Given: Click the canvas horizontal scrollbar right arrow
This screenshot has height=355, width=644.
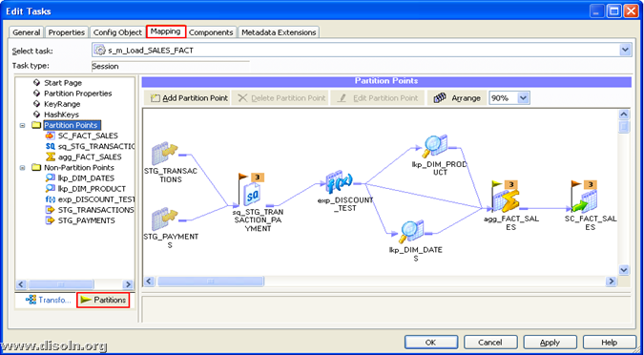Looking at the screenshot, I should click(x=612, y=281).
